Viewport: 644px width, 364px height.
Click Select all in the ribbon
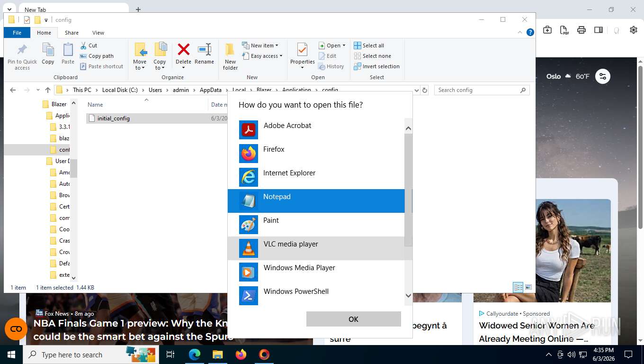coord(369,45)
